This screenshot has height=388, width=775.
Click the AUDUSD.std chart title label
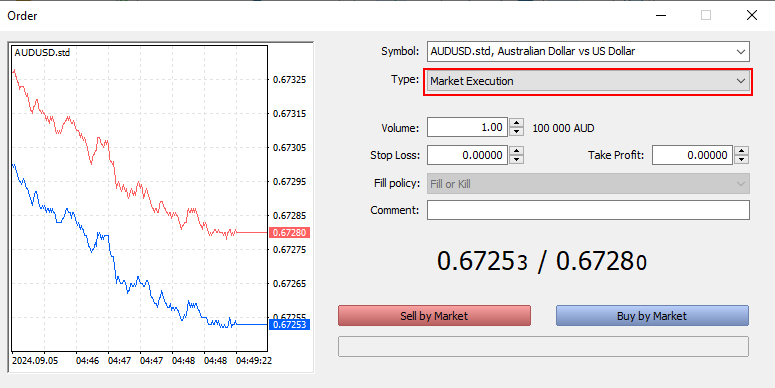[x=43, y=52]
